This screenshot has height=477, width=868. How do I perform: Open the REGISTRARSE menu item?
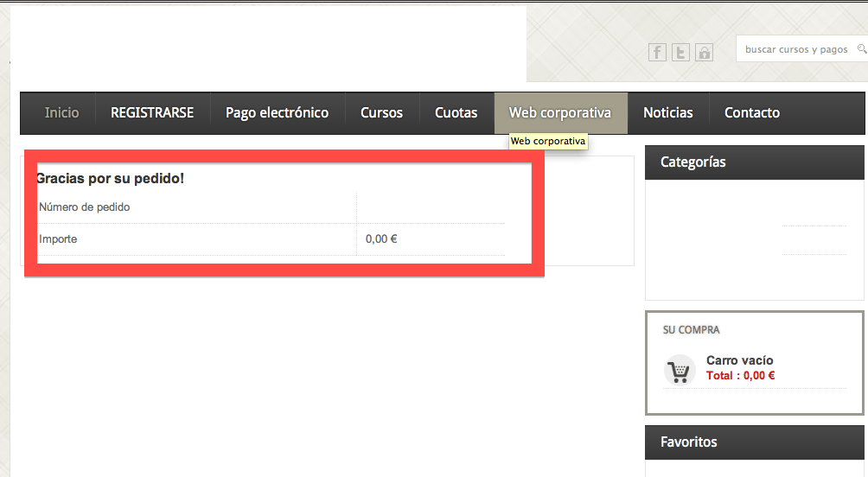coord(152,113)
